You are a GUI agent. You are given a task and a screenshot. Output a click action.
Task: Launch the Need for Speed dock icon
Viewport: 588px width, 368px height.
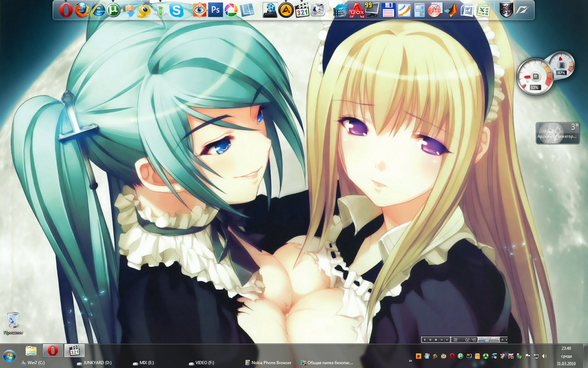pyautogui.click(x=522, y=10)
